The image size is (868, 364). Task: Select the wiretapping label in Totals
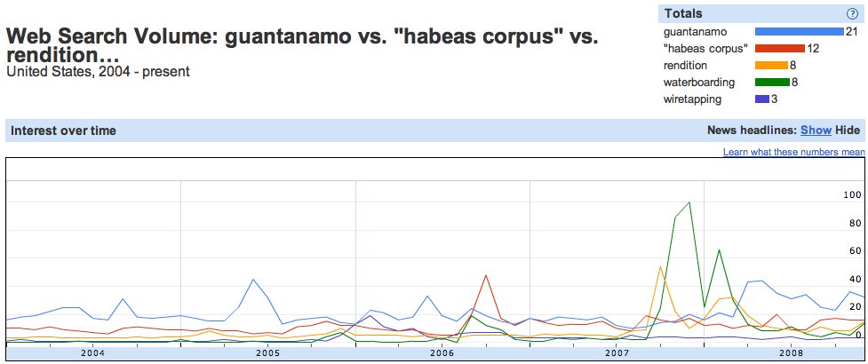coord(692,99)
